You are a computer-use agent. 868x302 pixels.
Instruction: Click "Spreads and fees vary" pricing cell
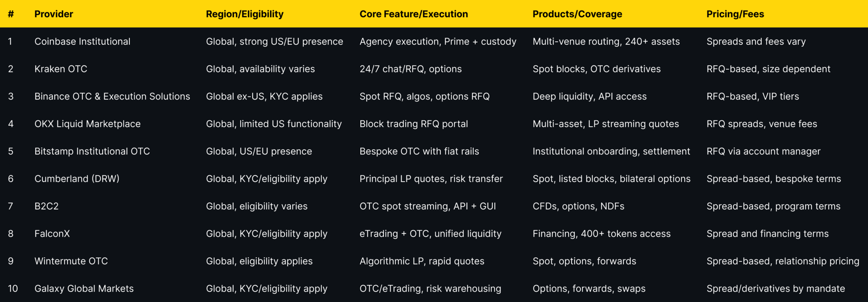[x=756, y=42]
